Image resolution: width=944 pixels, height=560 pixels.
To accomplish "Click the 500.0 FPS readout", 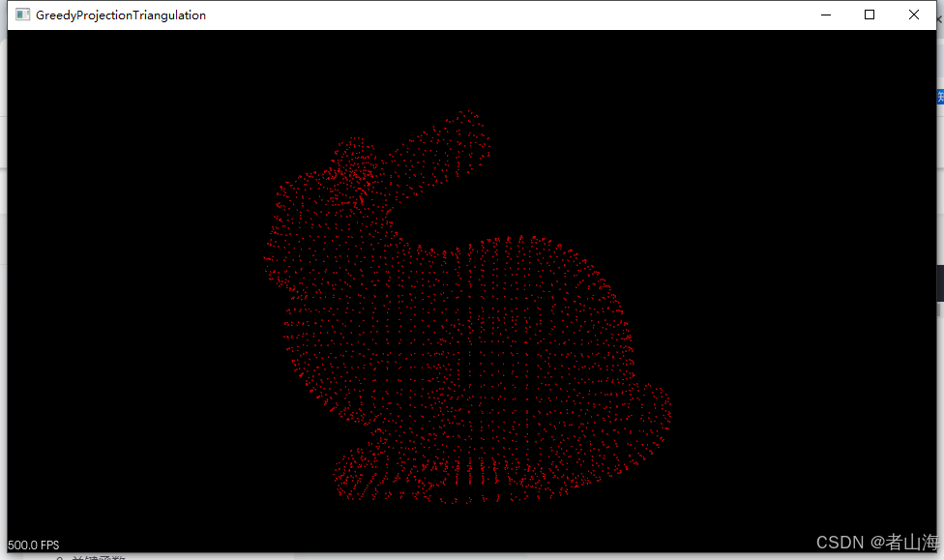I will [34, 545].
